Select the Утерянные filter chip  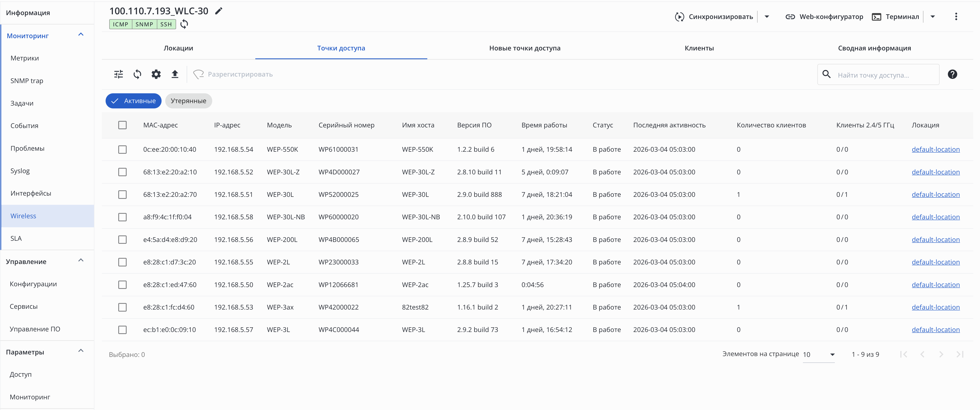pos(188,101)
